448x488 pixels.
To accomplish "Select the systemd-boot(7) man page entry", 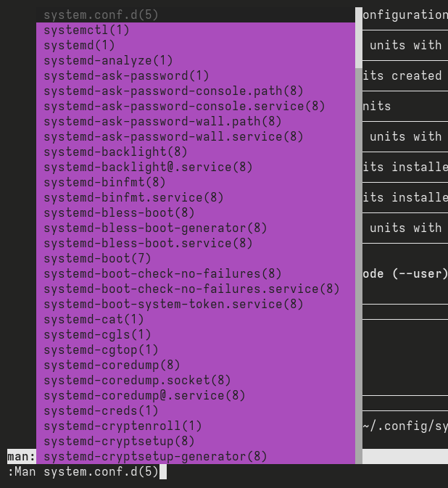I will click(196, 259).
